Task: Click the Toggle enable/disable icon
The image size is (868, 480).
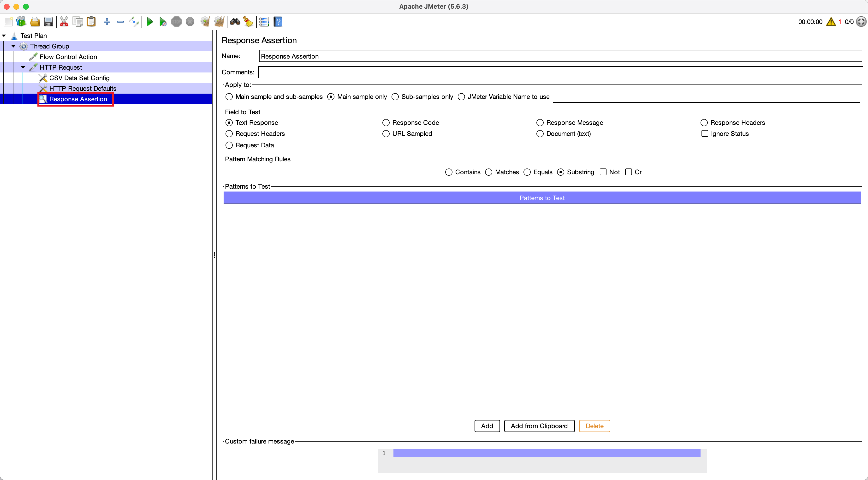Action: [x=134, y=22]
